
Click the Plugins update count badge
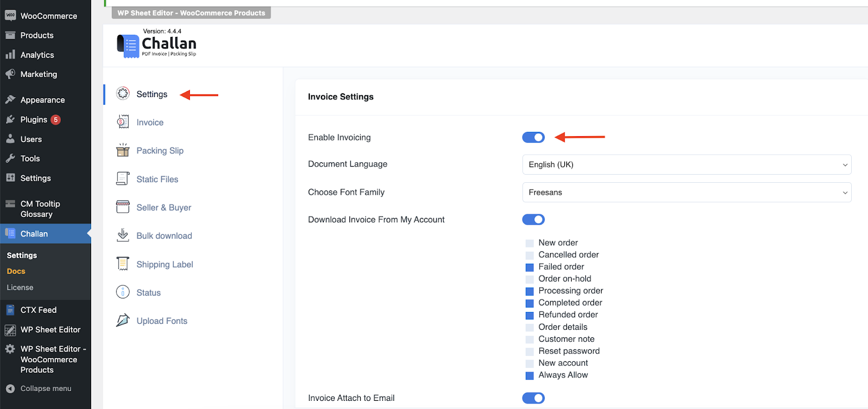point(55,119)
